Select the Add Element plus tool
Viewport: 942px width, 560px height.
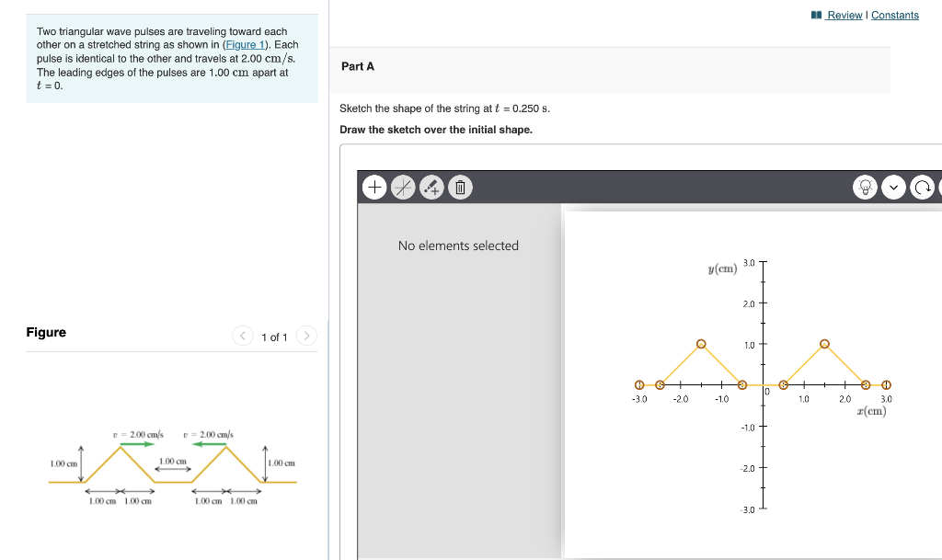pyautogui.click(x=374, y=187)
